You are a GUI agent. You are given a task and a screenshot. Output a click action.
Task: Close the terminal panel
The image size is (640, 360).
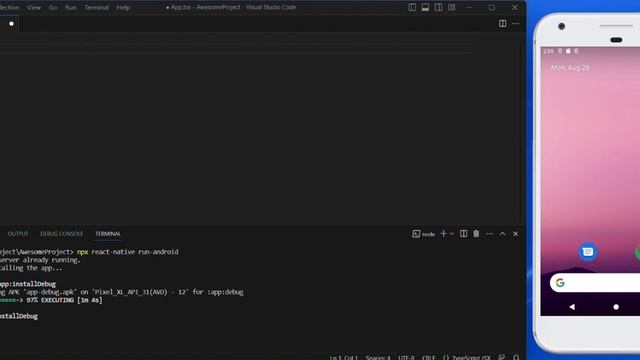click(516, 234)
